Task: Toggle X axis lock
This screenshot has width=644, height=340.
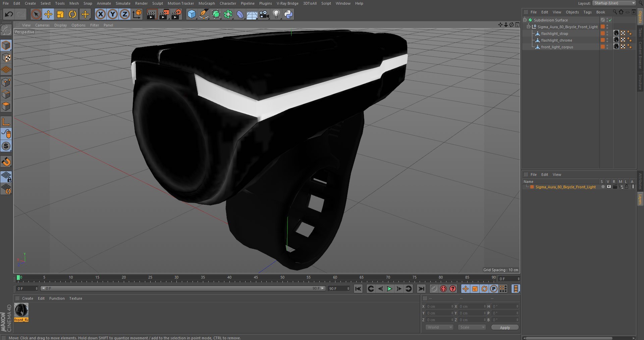Action: (100, 14)
